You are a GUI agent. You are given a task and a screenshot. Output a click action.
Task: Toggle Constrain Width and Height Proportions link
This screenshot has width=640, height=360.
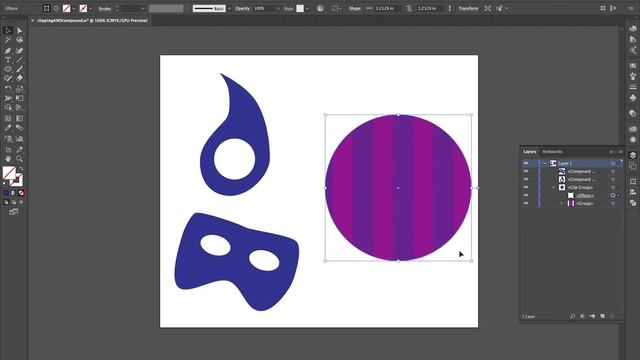click(409, 8)
